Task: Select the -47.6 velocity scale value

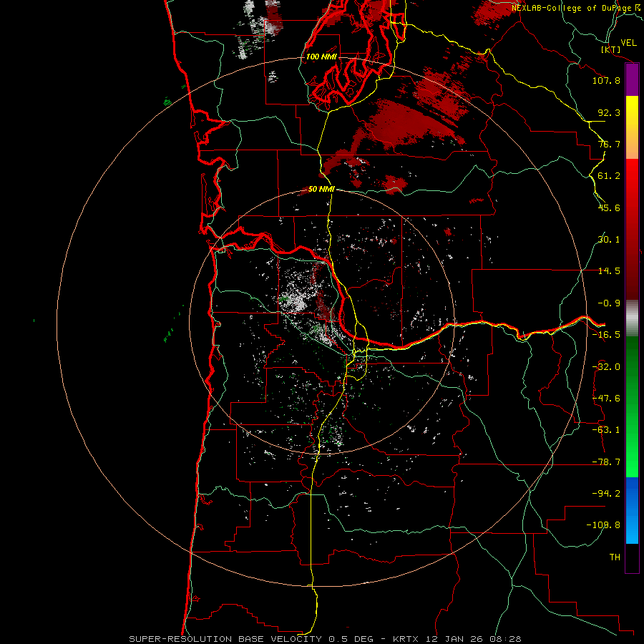Action: tap(606, 399)
